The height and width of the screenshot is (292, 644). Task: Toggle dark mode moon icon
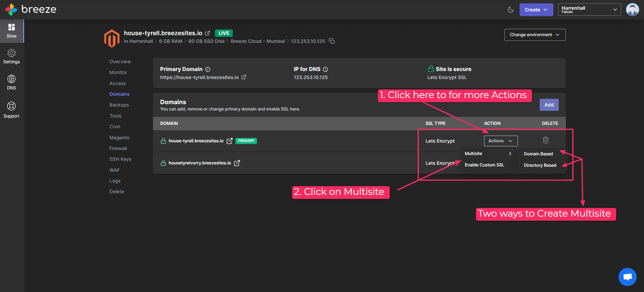pyautogui.click(x=511, y=10)
